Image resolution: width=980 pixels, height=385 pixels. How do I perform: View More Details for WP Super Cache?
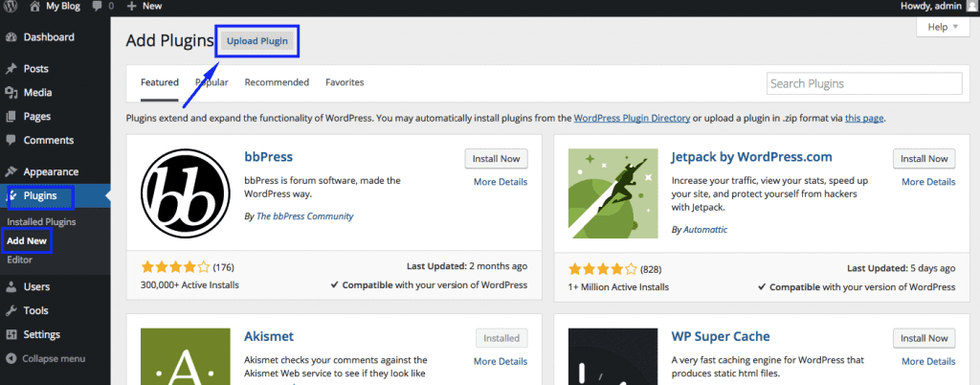tap(928, 361)
